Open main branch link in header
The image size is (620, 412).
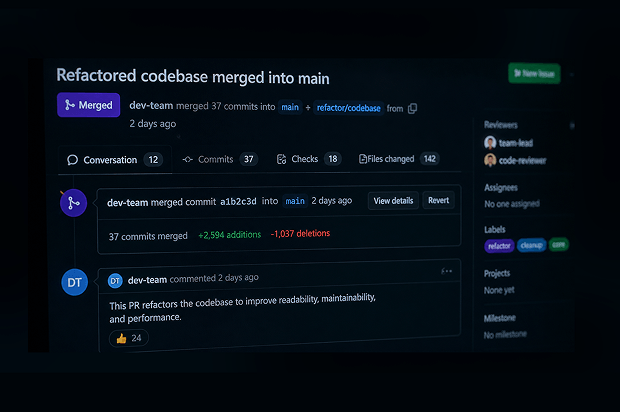tap(290, 107)
